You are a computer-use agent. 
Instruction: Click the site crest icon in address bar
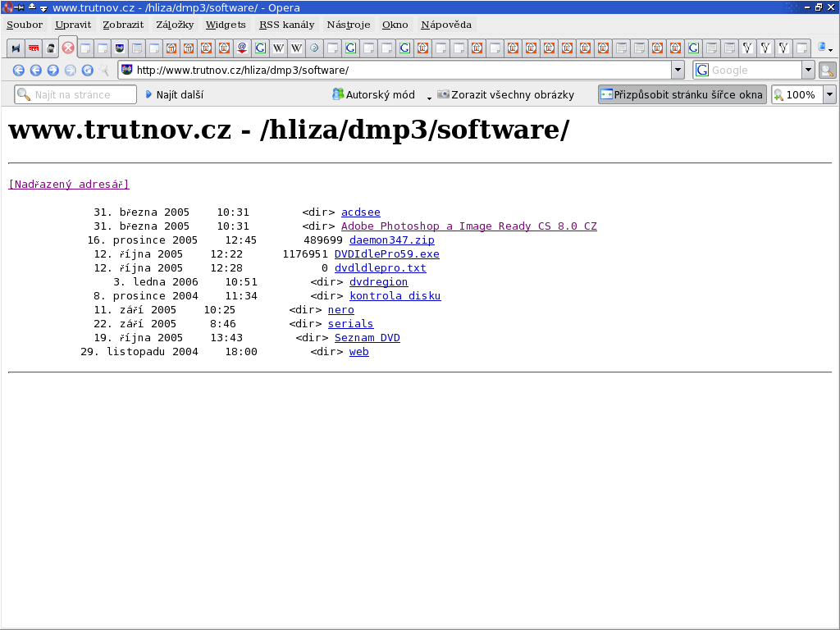[127, 70]
